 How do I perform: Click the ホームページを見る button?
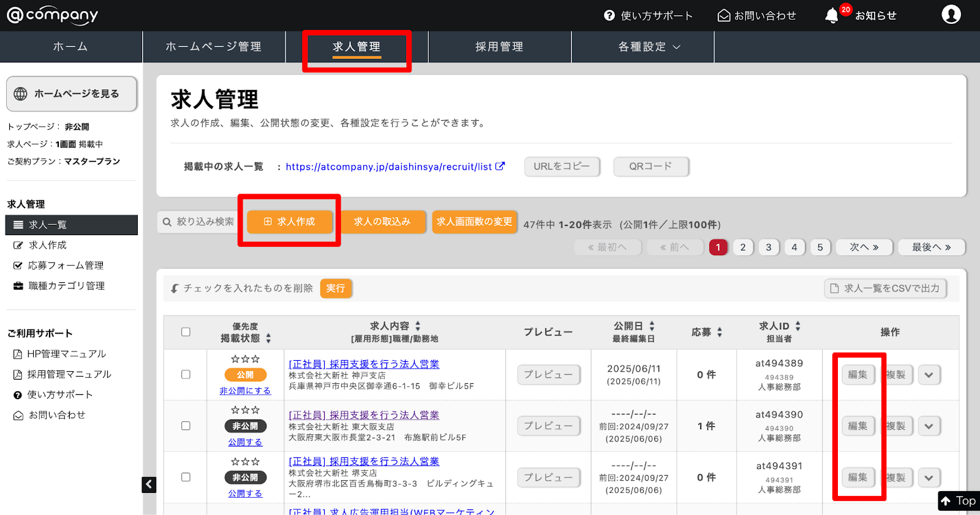[x=72, y=94]
